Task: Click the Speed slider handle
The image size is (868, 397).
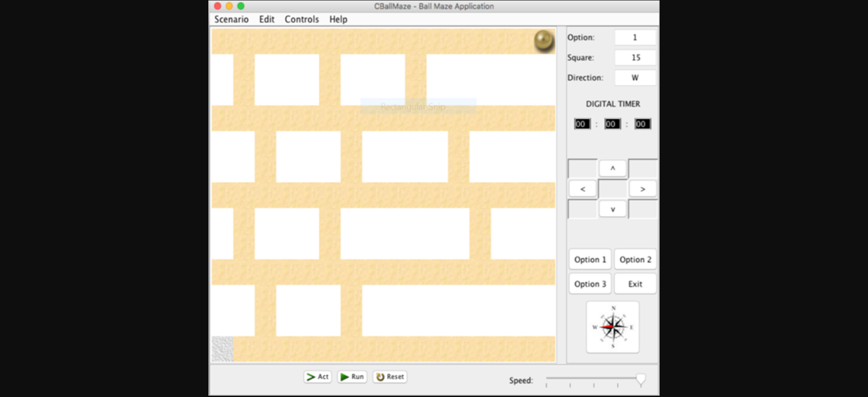Action: (x=641, y=379)
